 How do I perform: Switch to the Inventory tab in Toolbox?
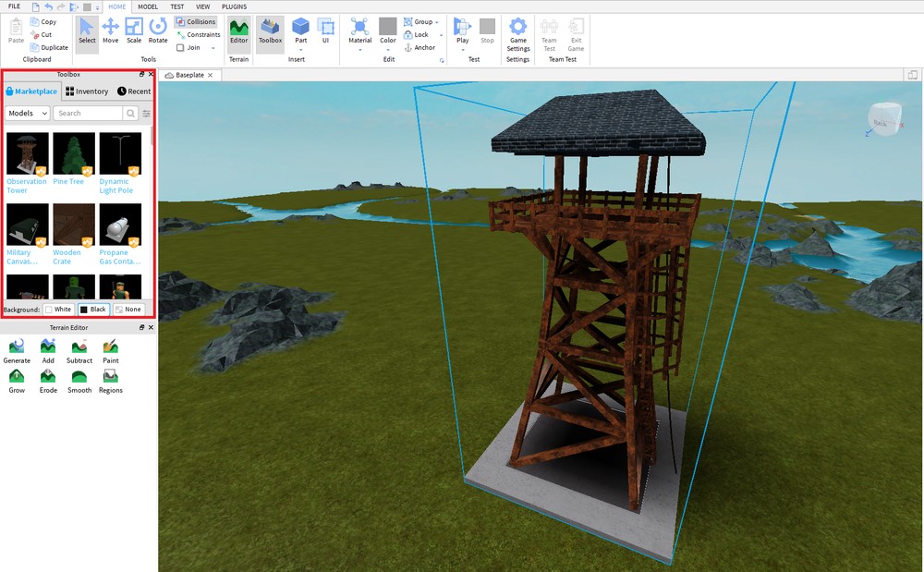(86, 91)
